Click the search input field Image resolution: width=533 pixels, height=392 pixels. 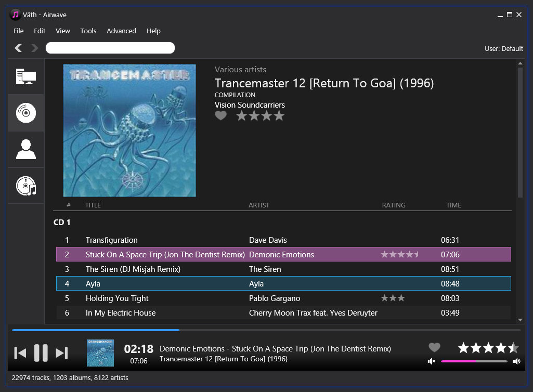coord(110,48)
